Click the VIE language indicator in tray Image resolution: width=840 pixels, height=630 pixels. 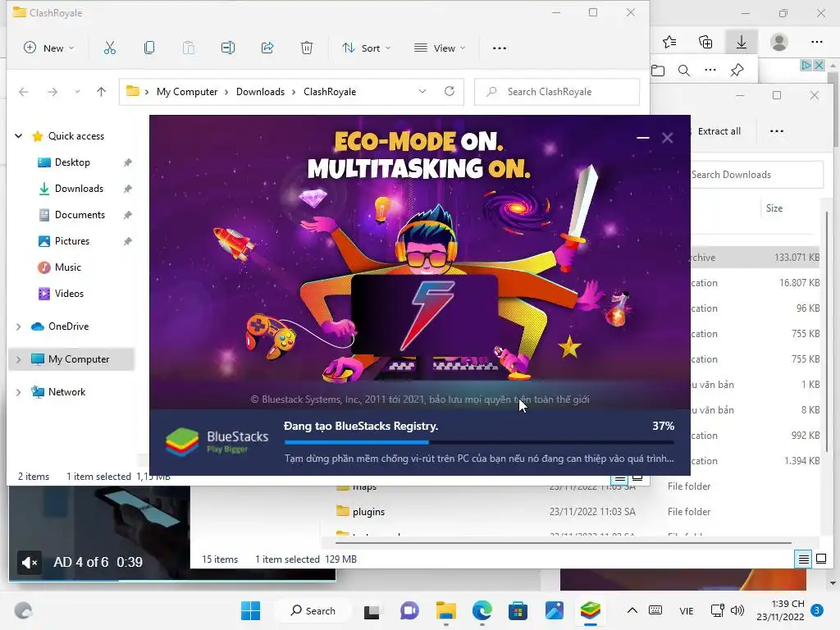[x=687, y=611]
